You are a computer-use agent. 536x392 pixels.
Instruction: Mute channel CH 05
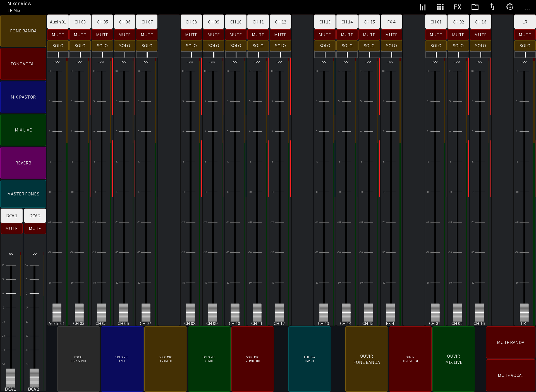point(102,35)
